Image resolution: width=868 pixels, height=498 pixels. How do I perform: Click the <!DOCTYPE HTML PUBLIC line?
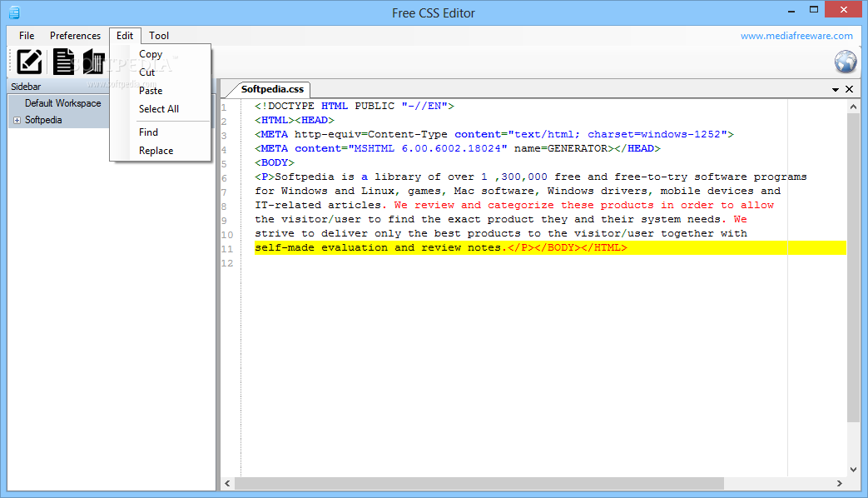355,106
